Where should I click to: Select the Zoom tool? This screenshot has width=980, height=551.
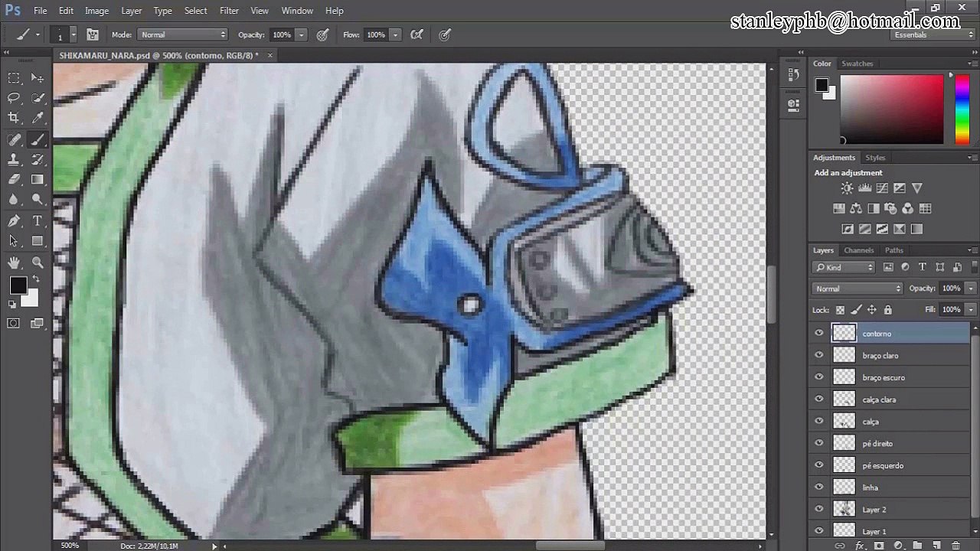(x=38, y=262)
